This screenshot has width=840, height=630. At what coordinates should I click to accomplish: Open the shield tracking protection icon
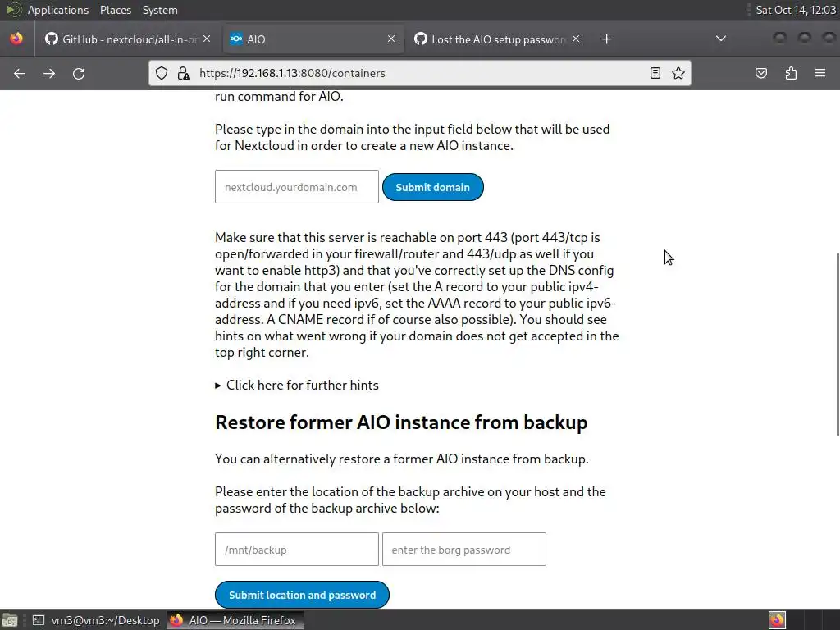tap(162, 73)
